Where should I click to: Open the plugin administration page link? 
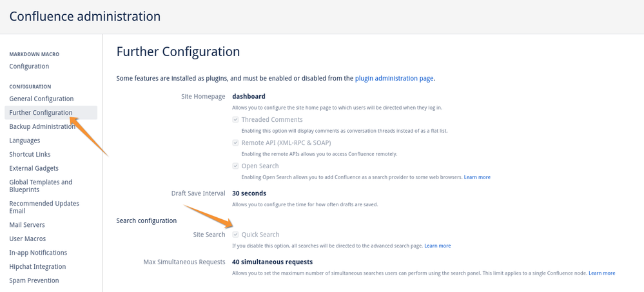coord(394,78)
